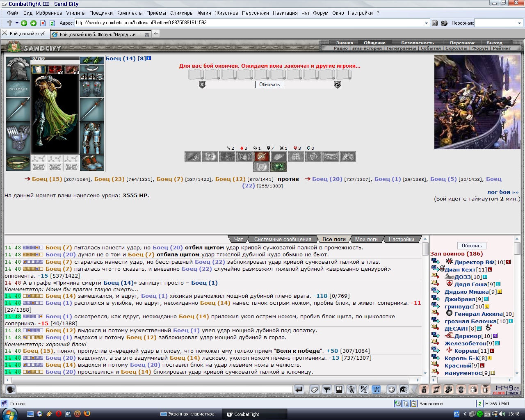This screenshot has width=525, height=420.
Task: Switch to the Чат log tab
Action: [x=238, y=239]
